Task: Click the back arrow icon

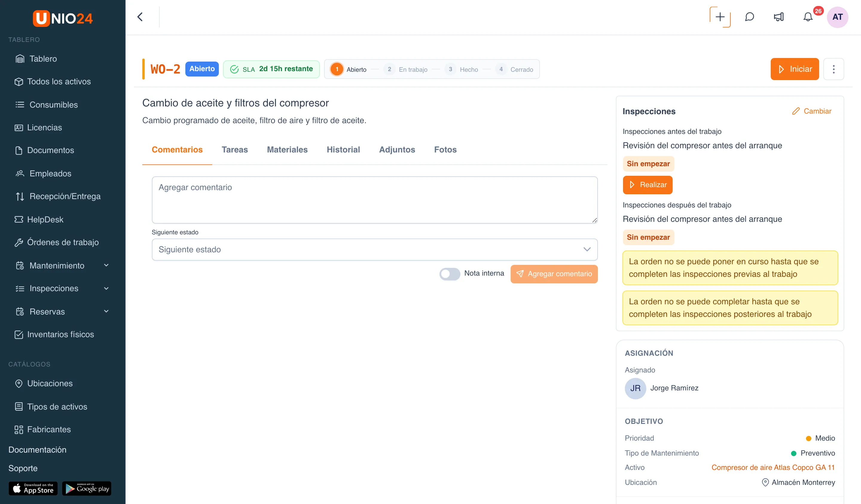Action: pos(140,17)
